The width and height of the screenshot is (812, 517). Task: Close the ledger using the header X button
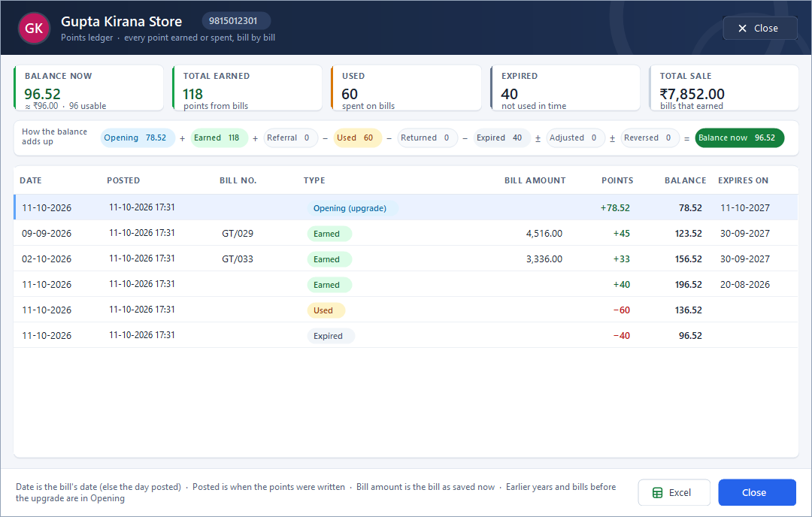coord(759,29)
